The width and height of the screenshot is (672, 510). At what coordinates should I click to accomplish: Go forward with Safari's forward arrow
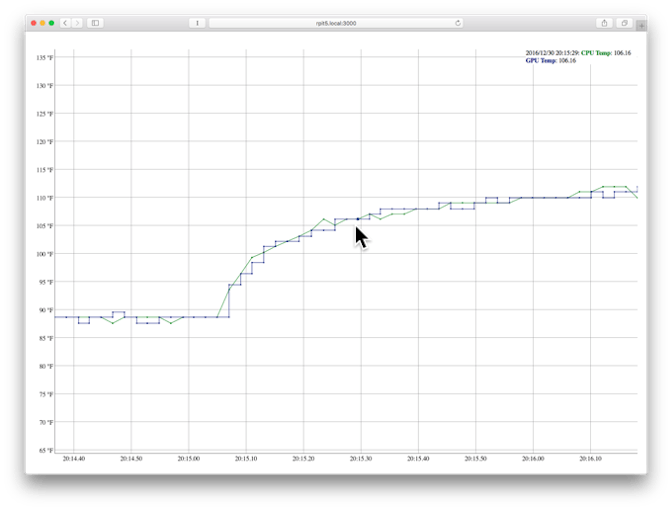tap(77, 23)
